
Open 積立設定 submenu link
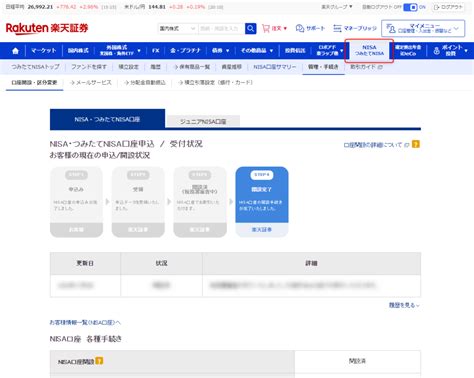pos(129,67)
